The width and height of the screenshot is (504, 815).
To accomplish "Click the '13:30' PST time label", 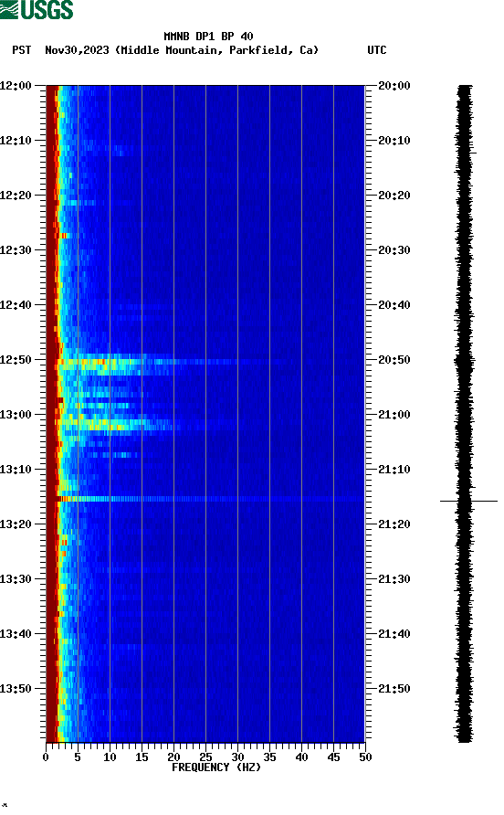I will 16,579.
